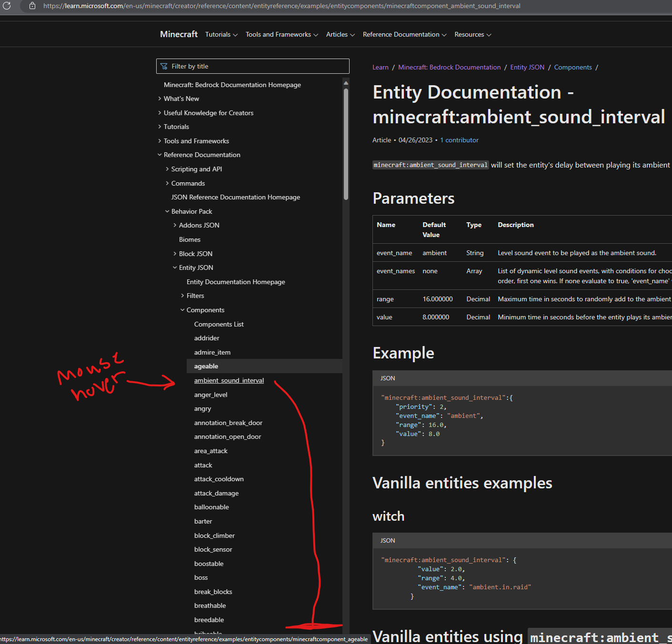Open Entity Documentation Homepage

(x=236, y=282)
